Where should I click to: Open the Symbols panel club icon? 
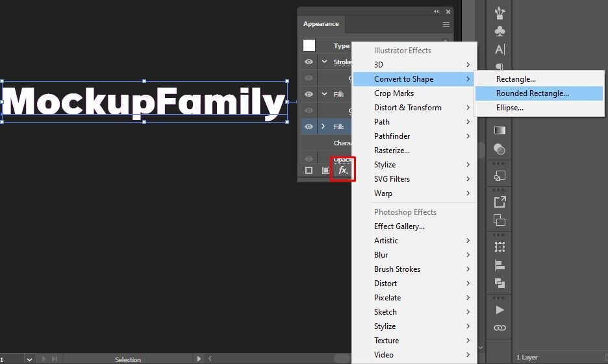[x=500, y=30]
